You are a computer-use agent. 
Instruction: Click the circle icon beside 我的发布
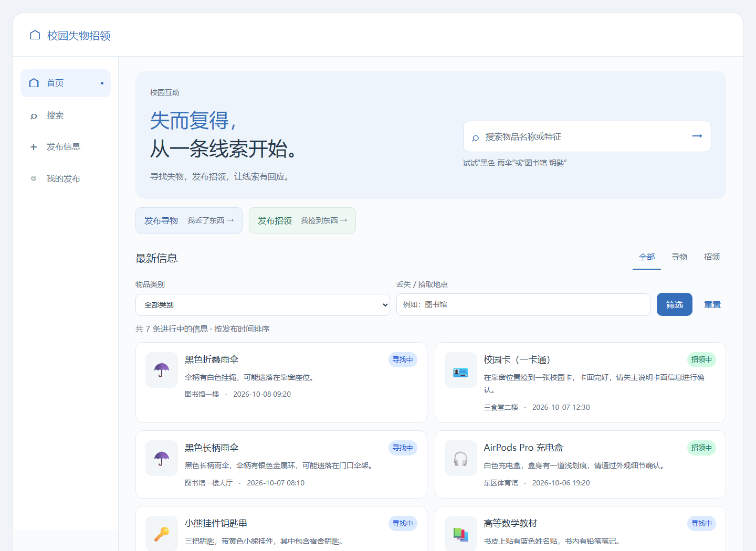tap(34, 178)
